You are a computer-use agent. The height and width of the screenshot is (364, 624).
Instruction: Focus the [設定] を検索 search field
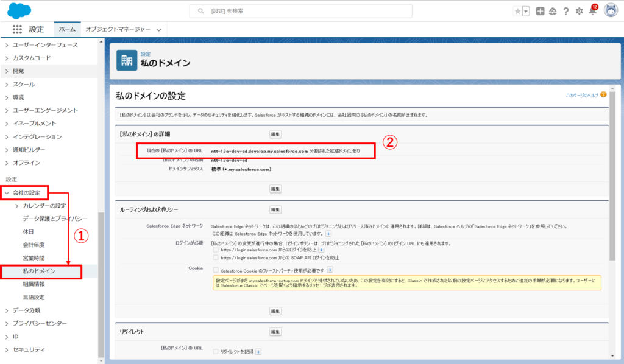click(301, 11)
